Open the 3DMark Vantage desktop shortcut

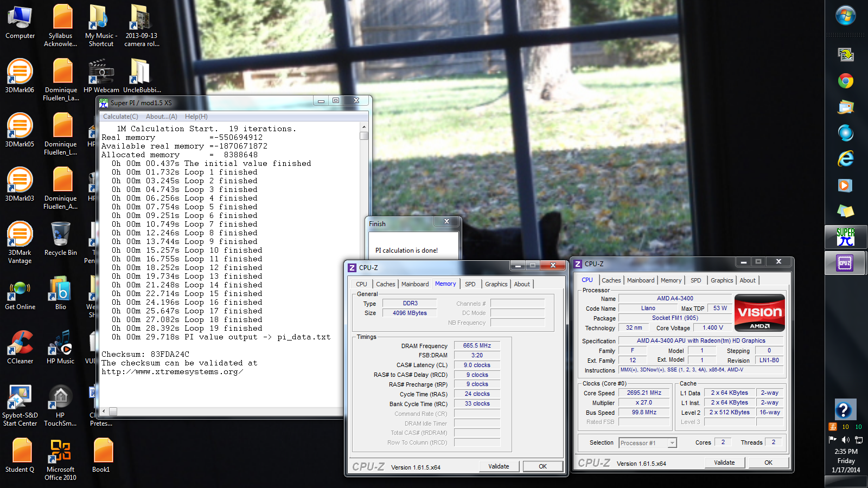click(20, 242)
